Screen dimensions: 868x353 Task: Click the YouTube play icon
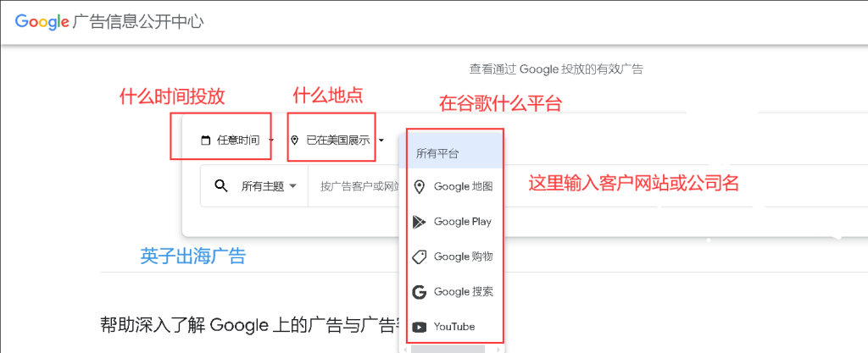pos(418,327)
